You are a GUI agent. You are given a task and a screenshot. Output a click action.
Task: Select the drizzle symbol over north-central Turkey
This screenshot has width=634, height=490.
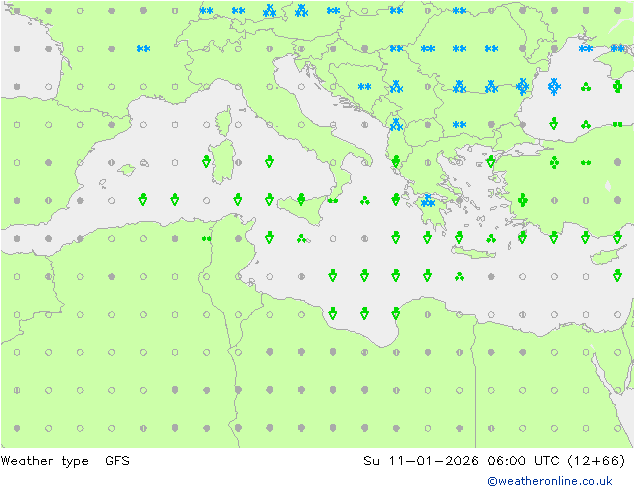(585, 163)
